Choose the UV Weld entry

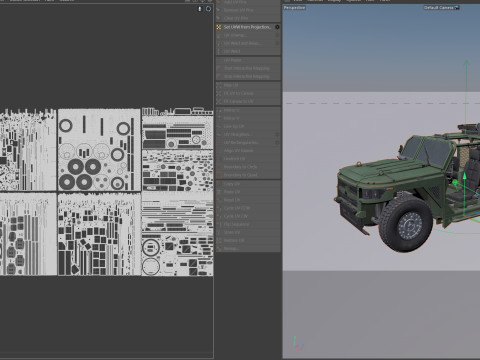(248, 51)
